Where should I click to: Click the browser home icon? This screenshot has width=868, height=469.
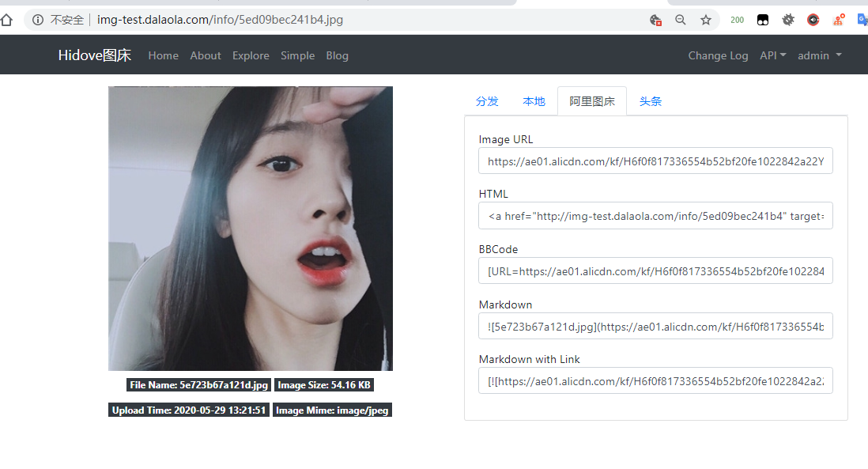point(6,21)
